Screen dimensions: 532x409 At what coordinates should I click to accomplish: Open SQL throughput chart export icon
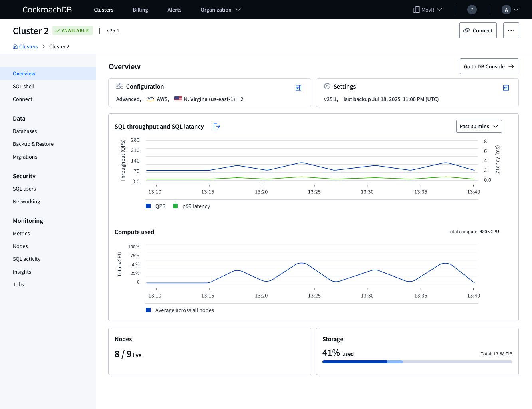(x=217, y=126)
